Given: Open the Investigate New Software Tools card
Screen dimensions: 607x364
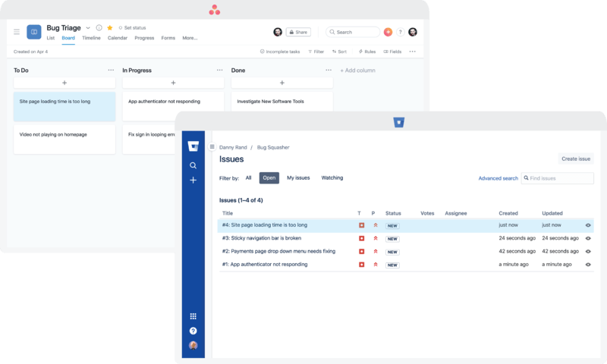Looking at the screenshot, I should click(x=282, y=102).
